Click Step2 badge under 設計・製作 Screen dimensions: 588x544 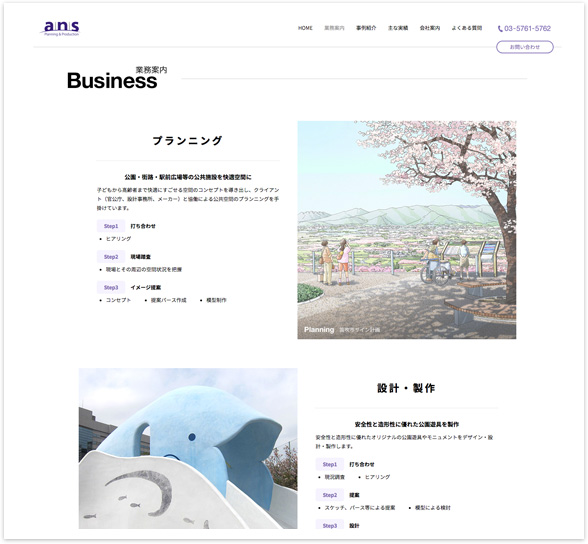pos(330,495)
